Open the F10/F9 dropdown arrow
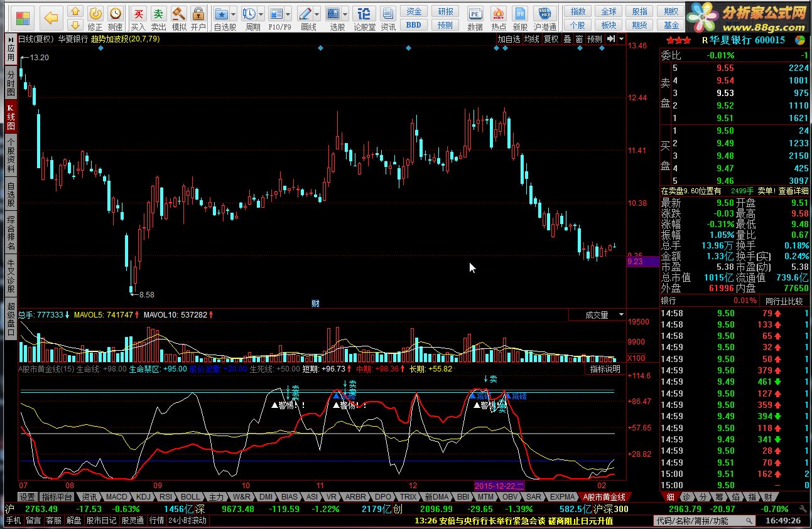This screenshot has width=812, height=529. coord(288,14)
